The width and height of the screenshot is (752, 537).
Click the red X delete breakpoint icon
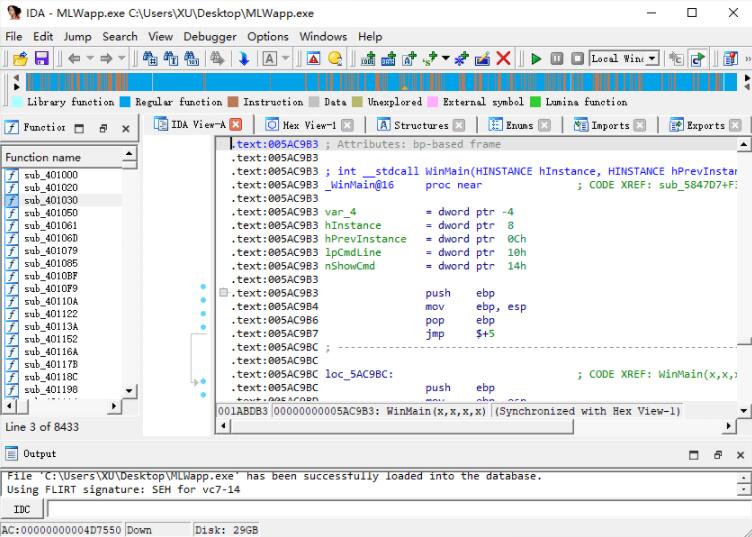tap(504, 59)
